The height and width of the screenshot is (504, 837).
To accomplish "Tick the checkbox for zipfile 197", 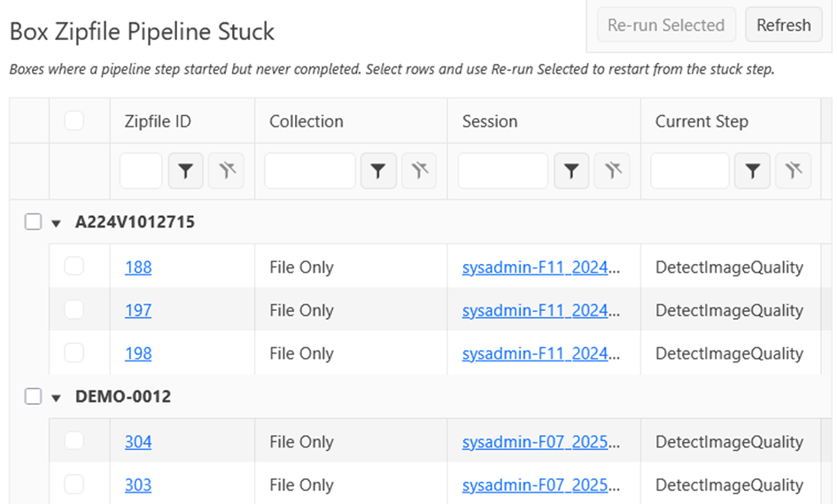I will click(x=74, y=309).
